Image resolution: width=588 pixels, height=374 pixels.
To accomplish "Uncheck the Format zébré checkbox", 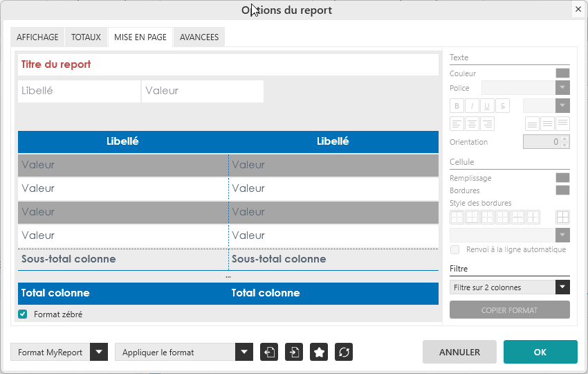I will pyautogui.click(x=23, y=314).
